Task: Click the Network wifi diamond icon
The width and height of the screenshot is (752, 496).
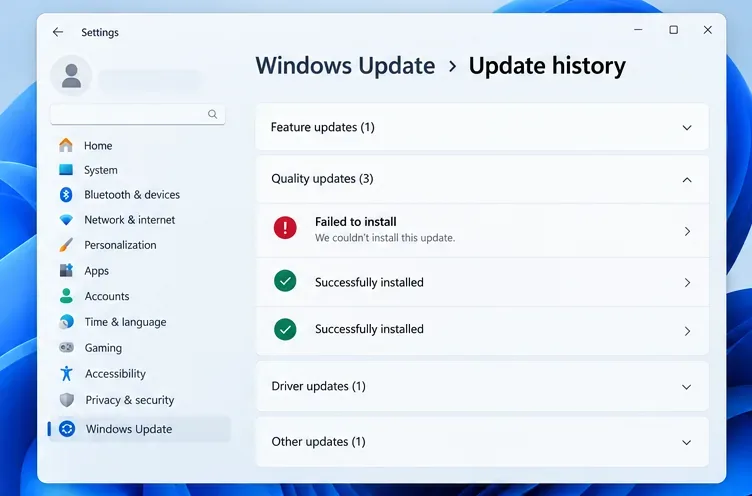Action: [x=66, y=220]
